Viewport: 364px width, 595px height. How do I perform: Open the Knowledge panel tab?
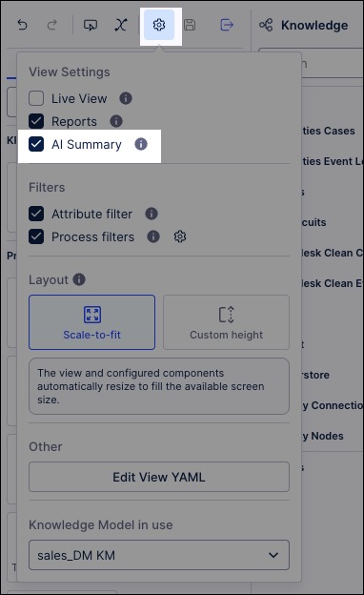pyautogui.click(x=304, y=25)
